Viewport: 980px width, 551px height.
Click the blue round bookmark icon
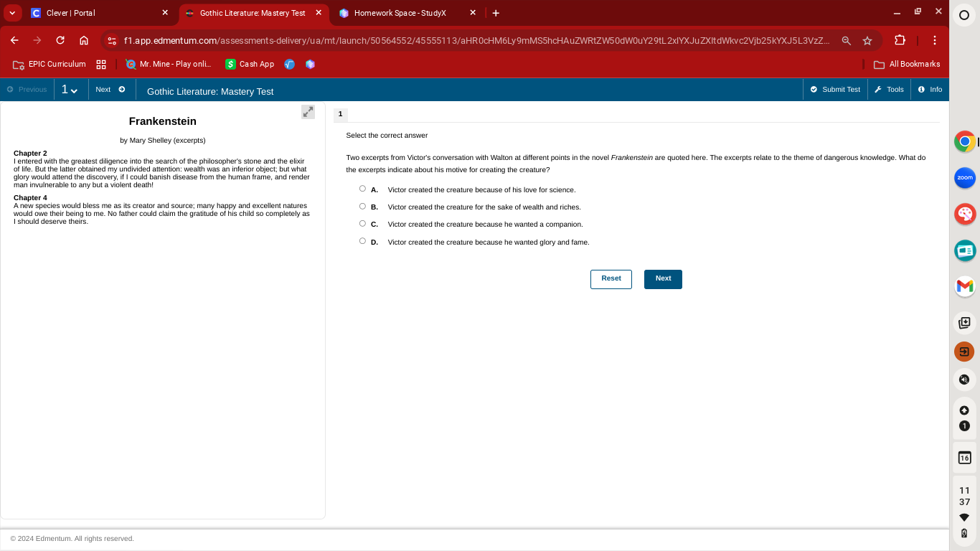[x=290, y=64]
